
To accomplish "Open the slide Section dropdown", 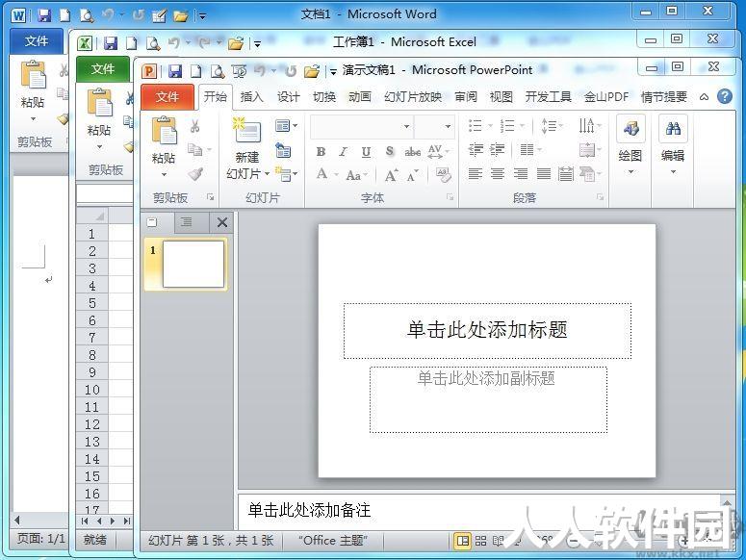I will [286, 174].
